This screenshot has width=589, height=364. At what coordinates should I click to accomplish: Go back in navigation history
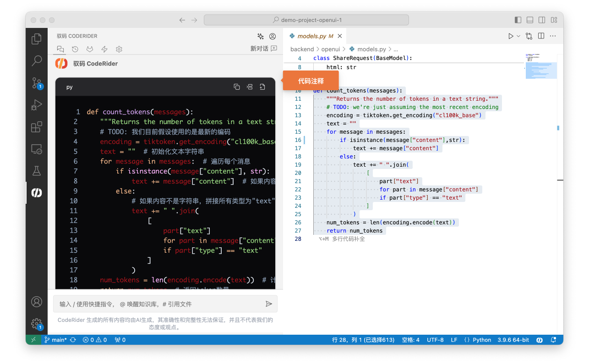click(182, 20)
